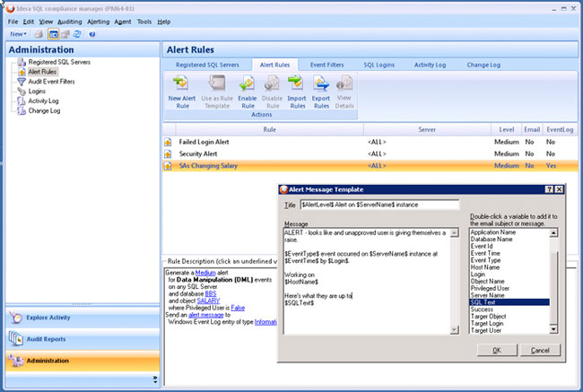Click the variable list scroll down arrow
This screenshot has height=392, width=583.
tap(553, 329)
